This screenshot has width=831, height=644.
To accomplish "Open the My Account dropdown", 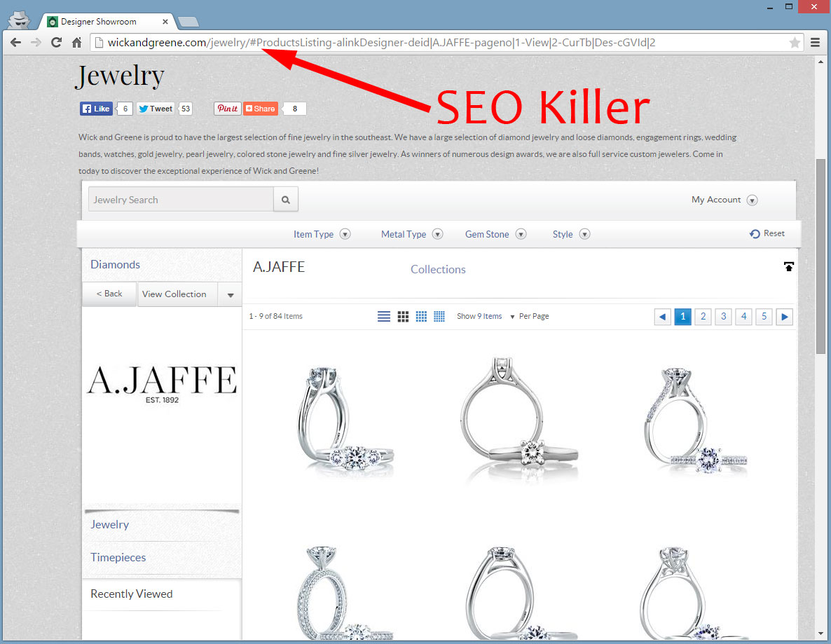I will click(724, 200).
